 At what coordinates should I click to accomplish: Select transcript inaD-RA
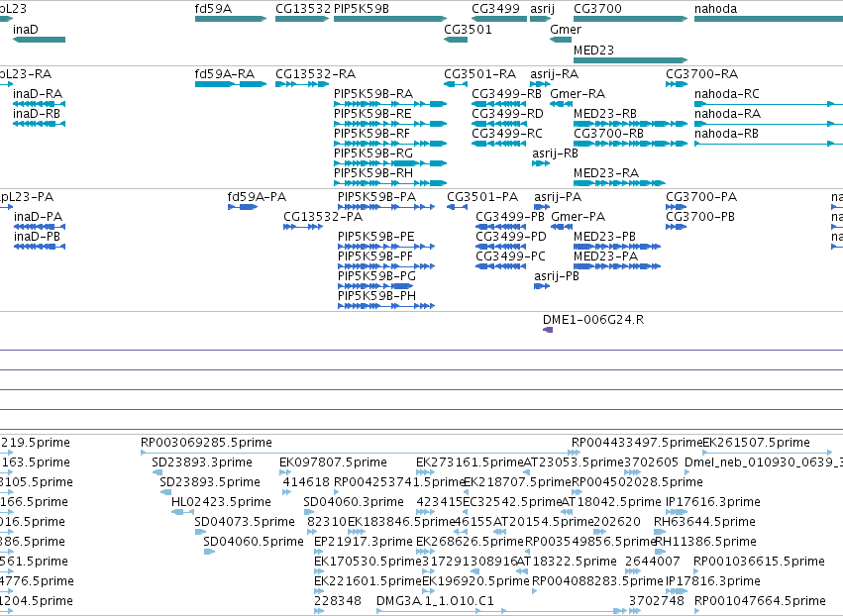(40, 104)
